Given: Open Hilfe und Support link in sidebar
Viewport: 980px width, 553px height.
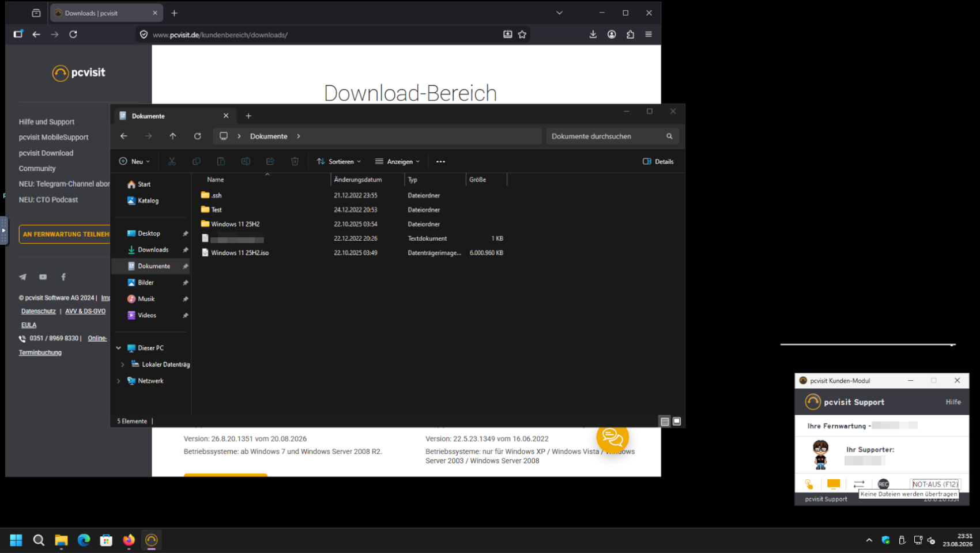Looking at the screenshot, I should click(x=47, y=122).
